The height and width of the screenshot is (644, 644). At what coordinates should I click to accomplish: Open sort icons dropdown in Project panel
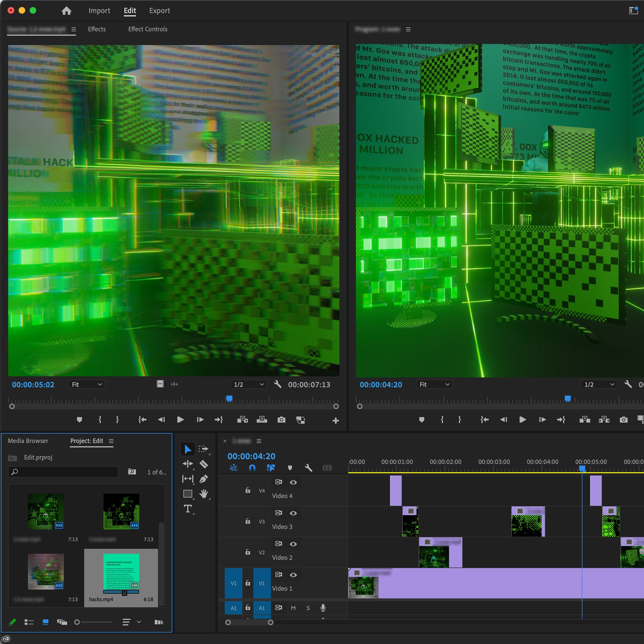click(x=131, y=622)
